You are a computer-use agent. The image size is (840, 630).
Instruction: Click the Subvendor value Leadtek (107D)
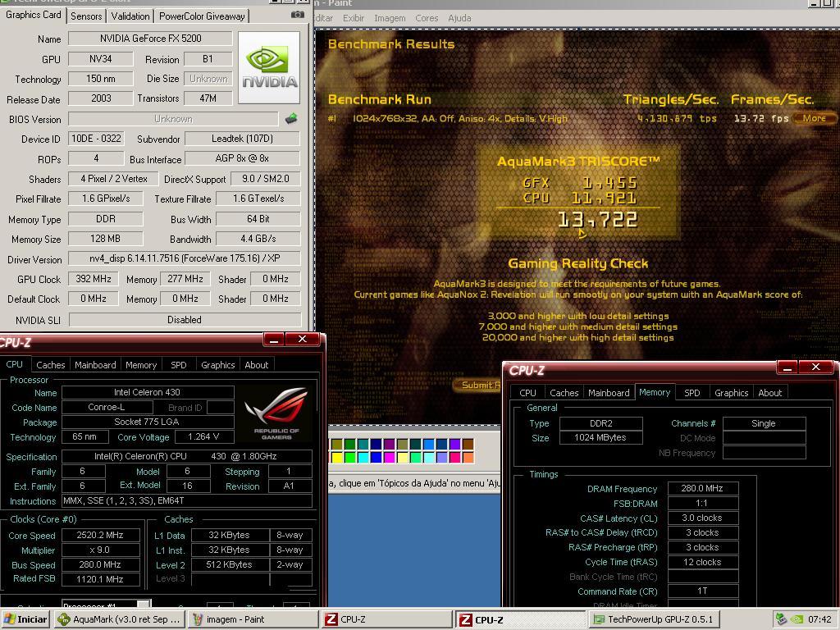click(x=242, y=139)
